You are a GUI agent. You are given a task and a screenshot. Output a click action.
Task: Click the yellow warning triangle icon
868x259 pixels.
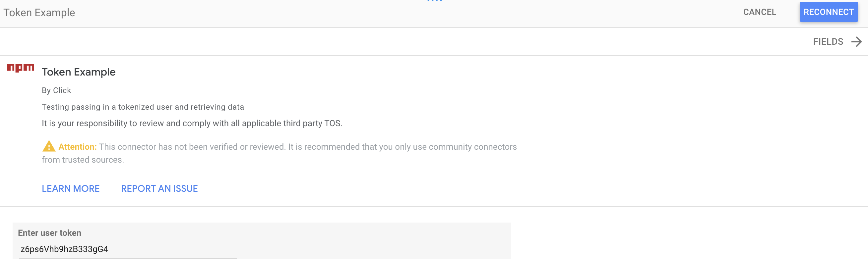pyautogui.click(x=49, y=146)
